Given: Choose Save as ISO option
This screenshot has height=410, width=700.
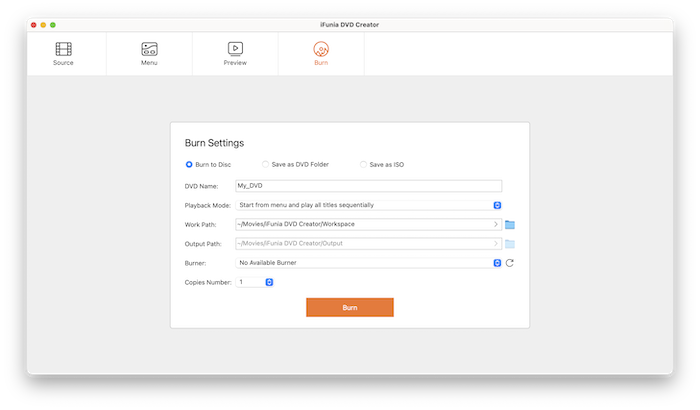Looking at the screenshot, I should click(363, 164).
